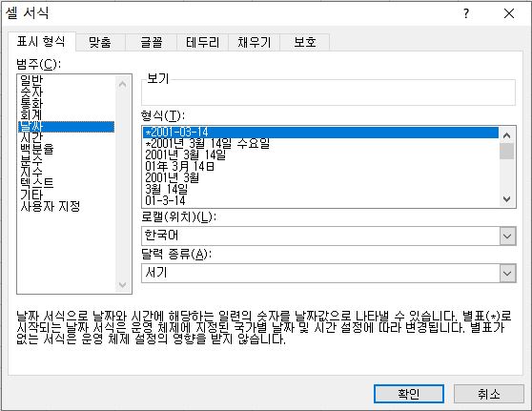Choose 숫자 category

click(x=66, y=92)
